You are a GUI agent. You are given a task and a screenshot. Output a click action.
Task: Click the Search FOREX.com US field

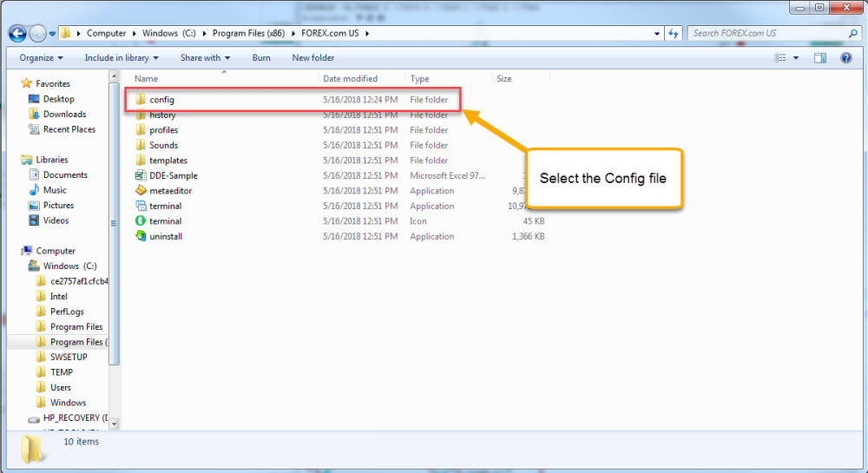point(774,33)
